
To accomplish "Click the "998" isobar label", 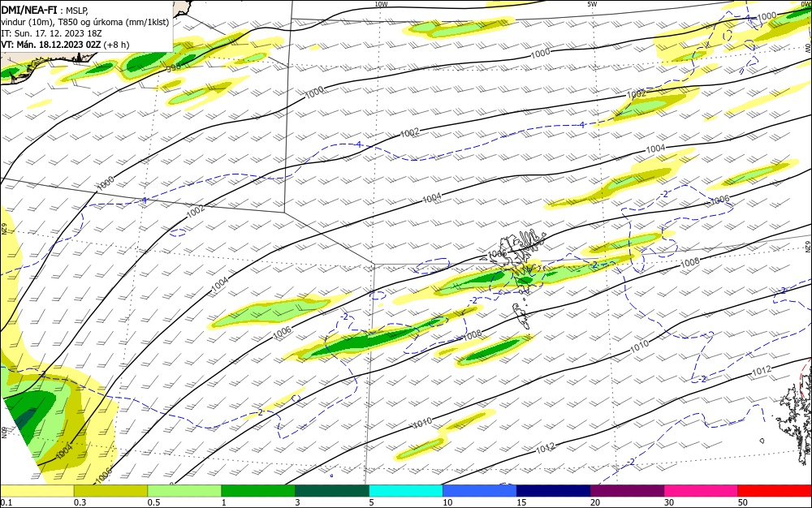I will 174,67.
